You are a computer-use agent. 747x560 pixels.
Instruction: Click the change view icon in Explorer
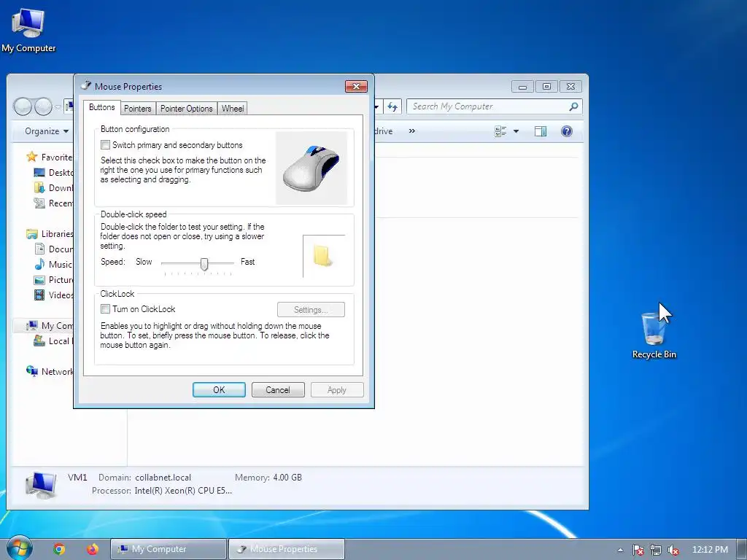[x=500, y=131]
